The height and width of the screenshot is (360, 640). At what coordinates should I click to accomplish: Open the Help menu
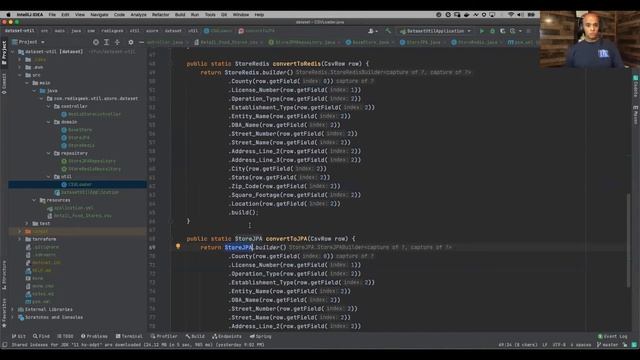(259, 14)
